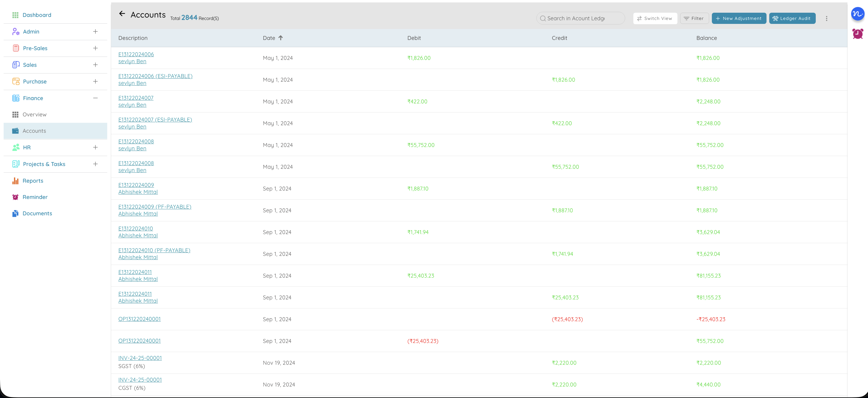868x398 pixels.
Task: Click the Reminder alarm-clock icon in sidebar
Action: [x=16, y=197]
